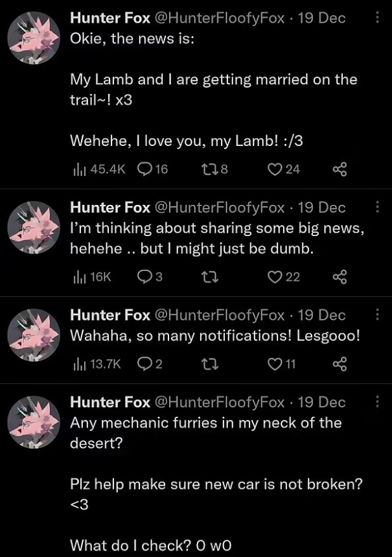The height and width of the screenshot is (557, 392).
Task: Open more options on "big news" tweet
Action: pos(378,207)
